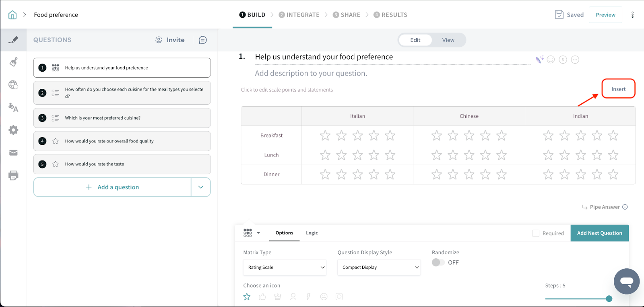This screenshot has height=307, width=644.
Task: Open the comments speech bubble icon
Action: pyautogui.click(x=203, y=40)
